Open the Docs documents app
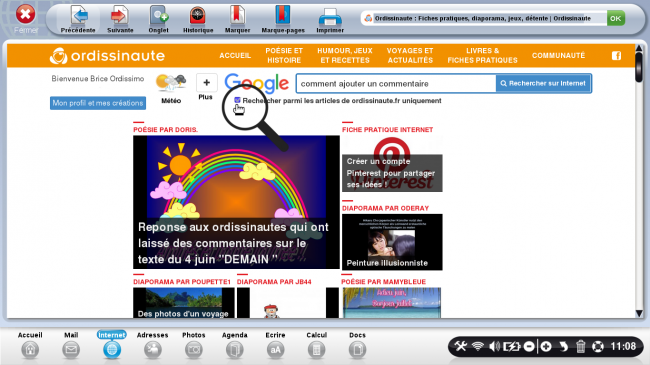650x365 pixels. [x=357, y=345]
